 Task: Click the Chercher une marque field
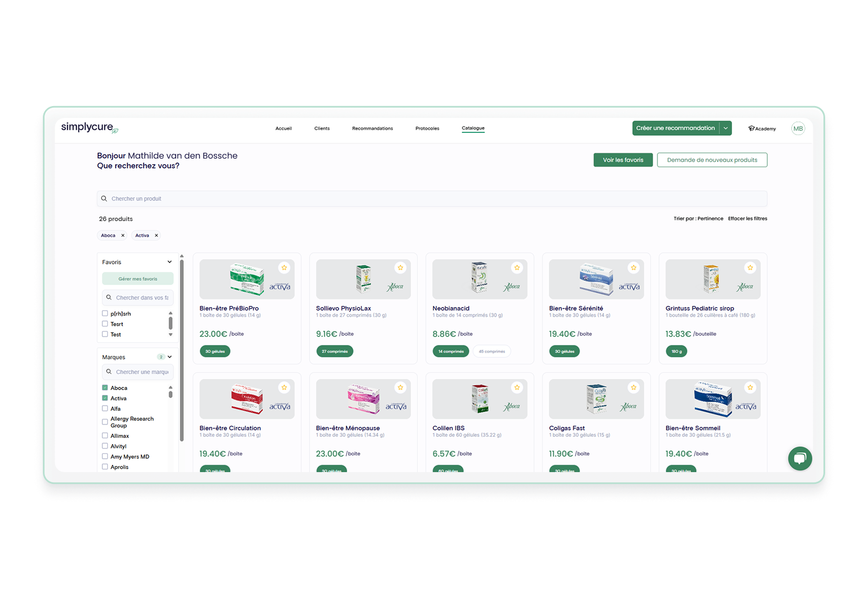click(x=138, y=372)
